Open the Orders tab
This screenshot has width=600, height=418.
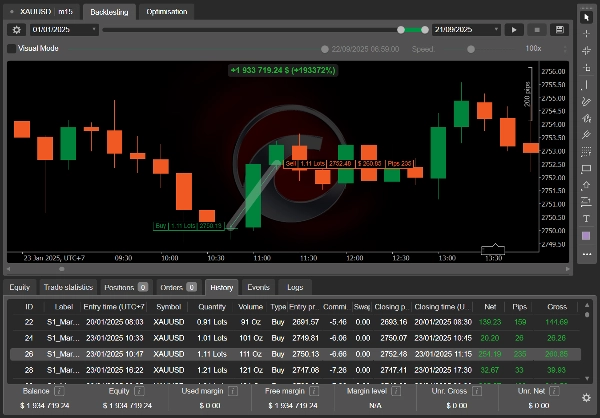(178, 287)
